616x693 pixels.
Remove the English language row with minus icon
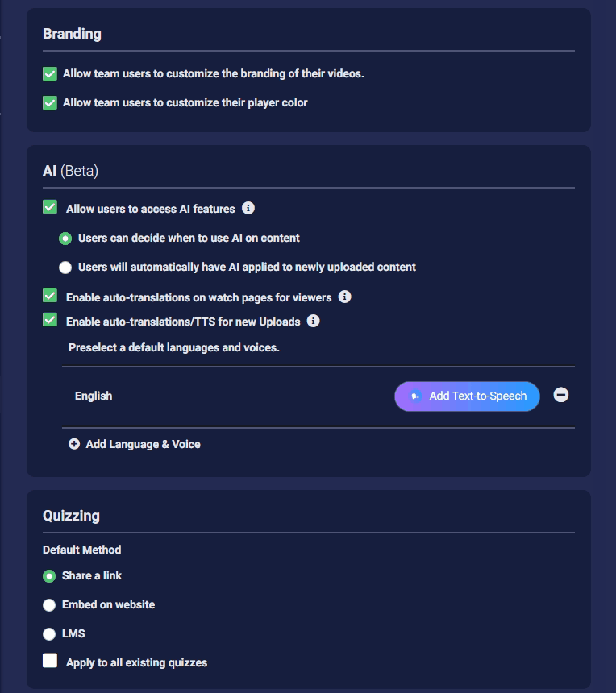coord(560,395)
